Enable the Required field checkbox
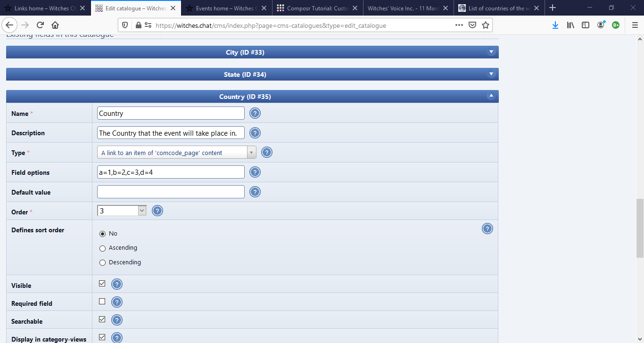The image size is (644, 343). (102, 302)
